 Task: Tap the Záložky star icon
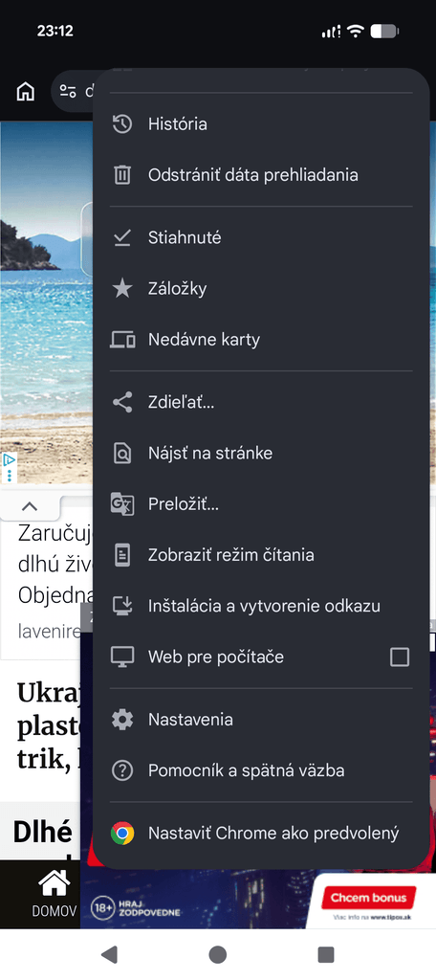pyautogui.click(x=121, y=289)
